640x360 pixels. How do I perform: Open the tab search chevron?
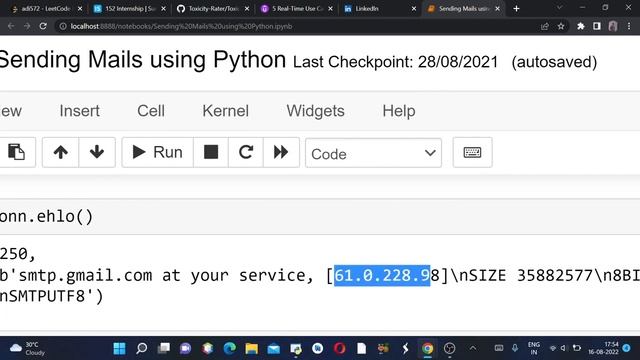click(x=560, y=8)
